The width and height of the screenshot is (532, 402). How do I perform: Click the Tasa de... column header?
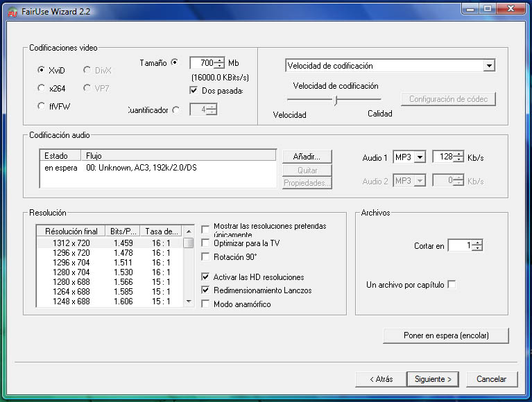click(161, 231)
